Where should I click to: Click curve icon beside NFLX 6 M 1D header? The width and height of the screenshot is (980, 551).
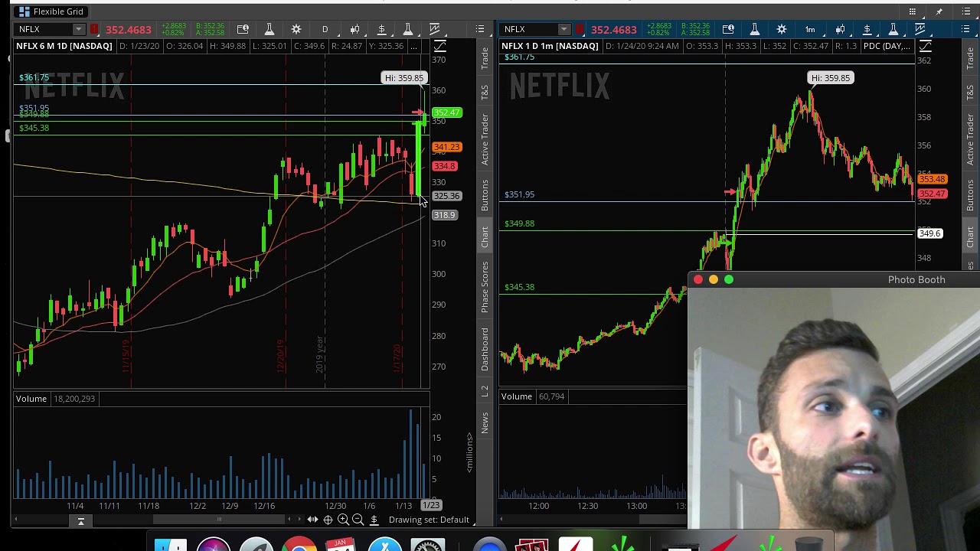[x=440, y=46]
